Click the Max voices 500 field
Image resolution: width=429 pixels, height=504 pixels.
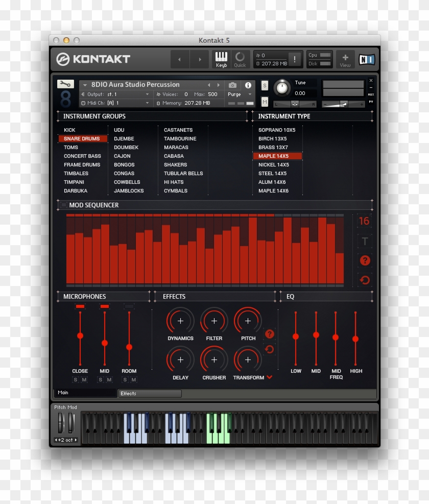tap(212, 94)
